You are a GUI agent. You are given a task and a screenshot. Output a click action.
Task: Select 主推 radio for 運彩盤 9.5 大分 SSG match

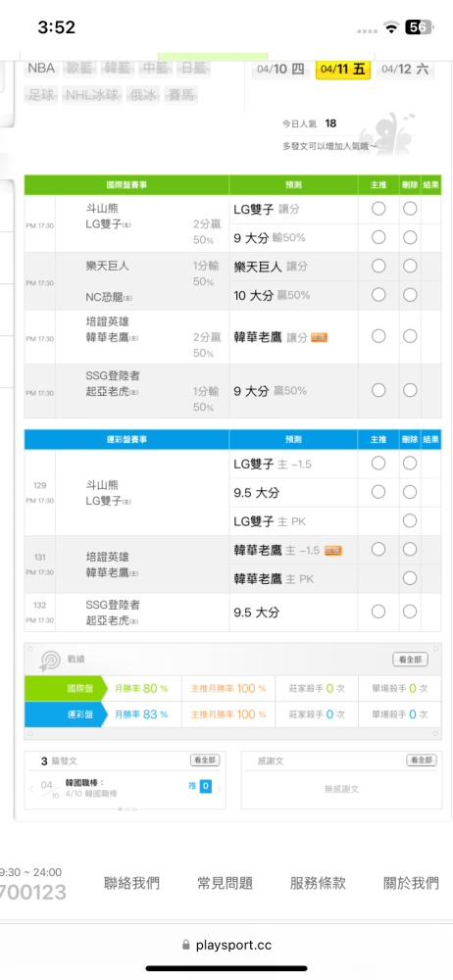[x=378, y=612]
